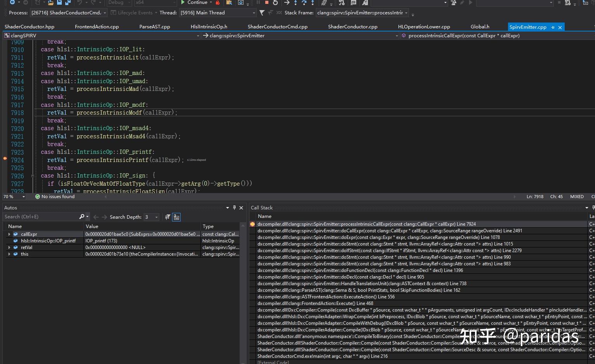Toggle auto-hide pin on Autos panel

click(x=234, y=208)
